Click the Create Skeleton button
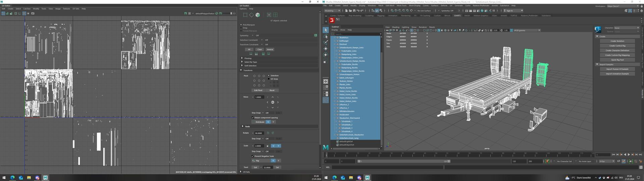644x181 pixels. pos(617,41)
